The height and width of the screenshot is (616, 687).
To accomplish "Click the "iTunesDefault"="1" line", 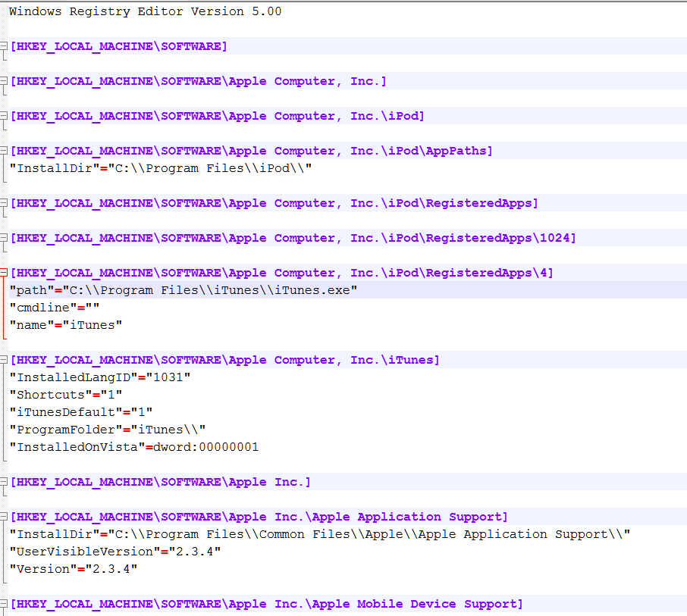I will [x=81, y=412].
